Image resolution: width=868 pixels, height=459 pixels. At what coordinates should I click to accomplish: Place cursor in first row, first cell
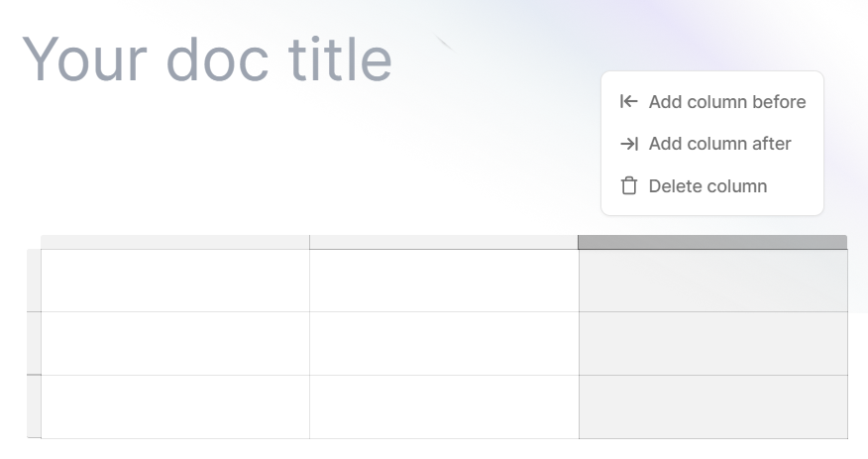point(174,281)
